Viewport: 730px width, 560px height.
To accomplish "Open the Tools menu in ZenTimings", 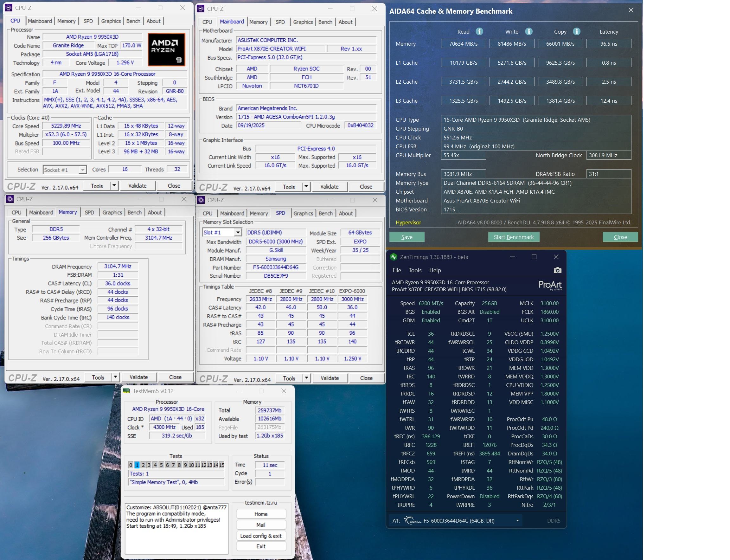I will click(x=415, y=270).
